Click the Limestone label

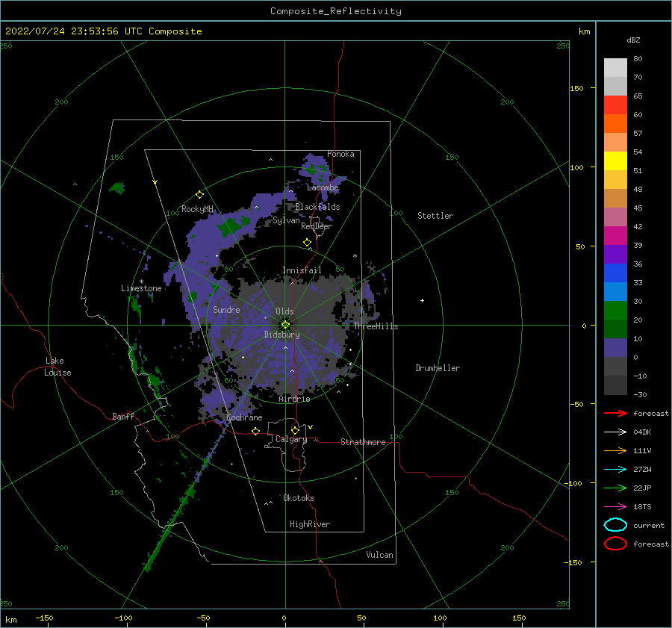[x=141, y=288]
